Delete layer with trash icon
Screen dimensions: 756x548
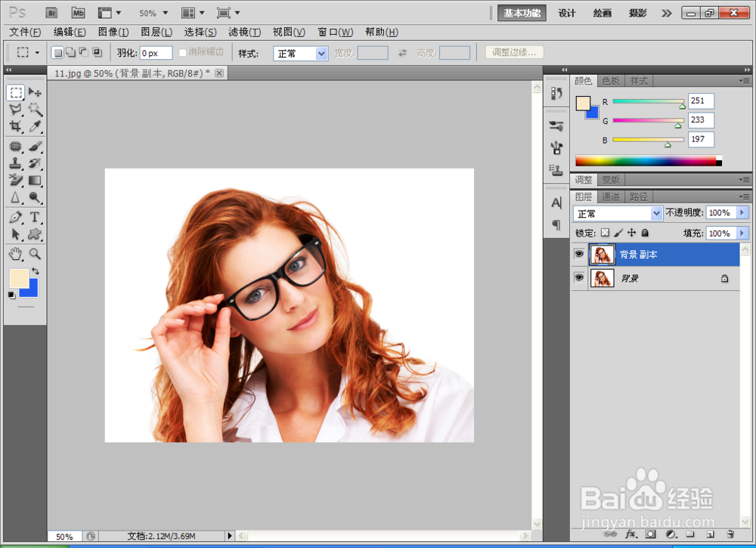click(x=730, y=534)
